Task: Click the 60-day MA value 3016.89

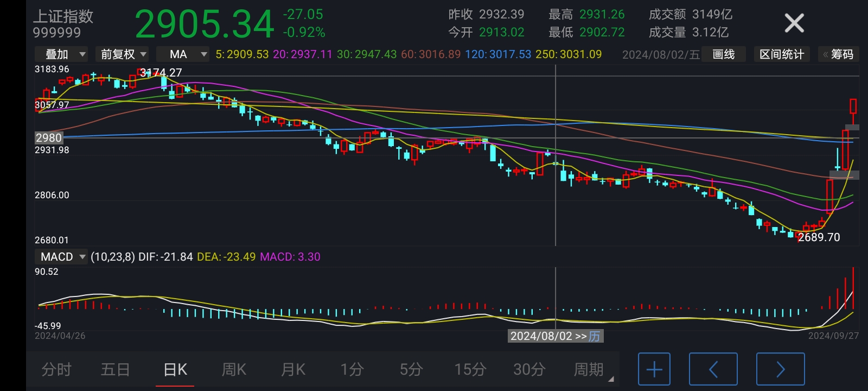Action: [x=439, y=54]
